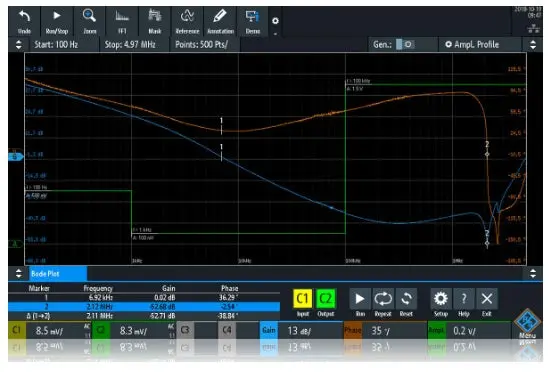Viewport: 549px width, 373px height.
Task: Open the Reference waveform tool
Action: [187, 22]
